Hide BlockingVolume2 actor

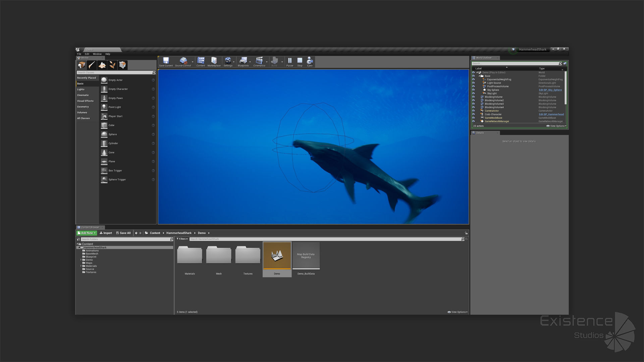(474, 101)
